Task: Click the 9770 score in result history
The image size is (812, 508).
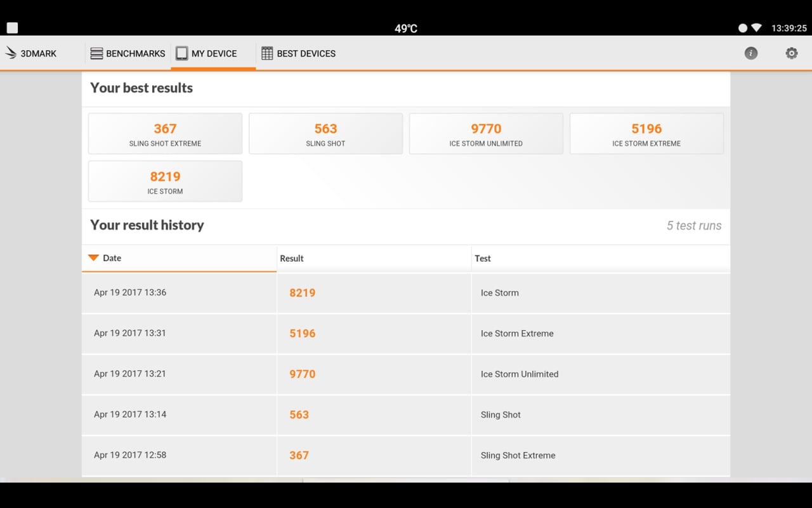Action: point(303,374)
